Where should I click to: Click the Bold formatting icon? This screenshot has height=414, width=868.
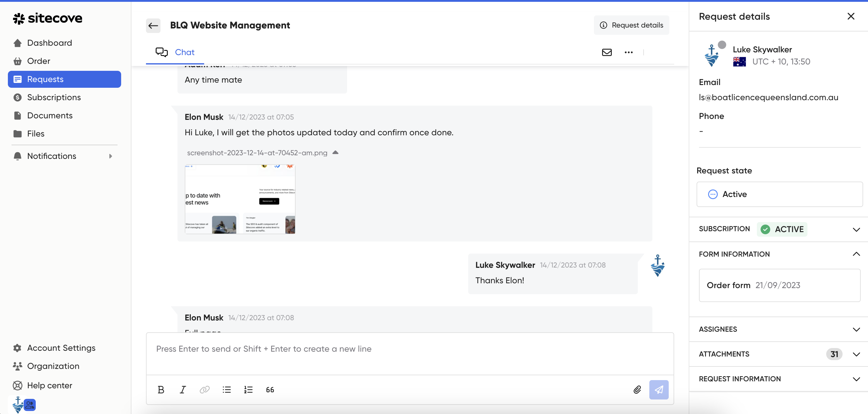161,389
